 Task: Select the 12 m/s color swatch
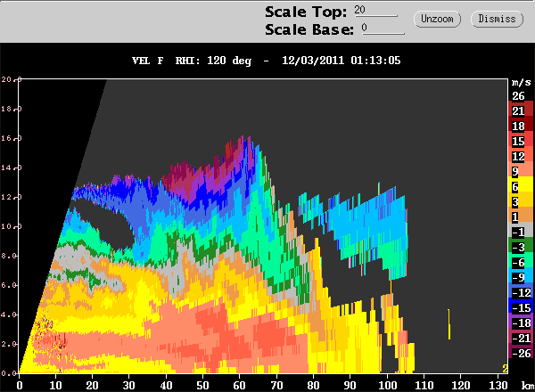click(521, 154)
